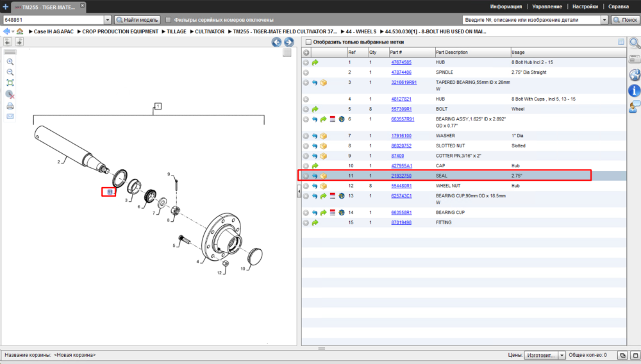Add COTTER PIN row via circle button
Screen dimensions: 641x364
tap(306, 156)
